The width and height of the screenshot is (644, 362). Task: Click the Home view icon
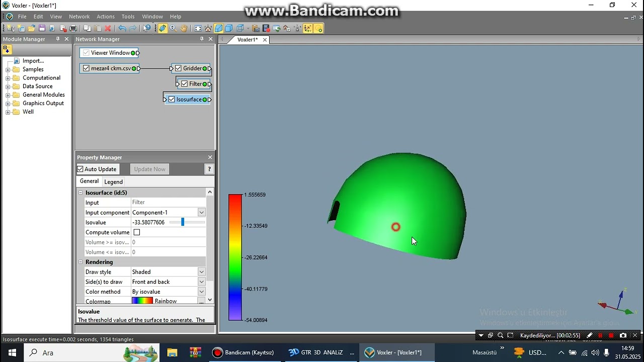tap(208, 29)
